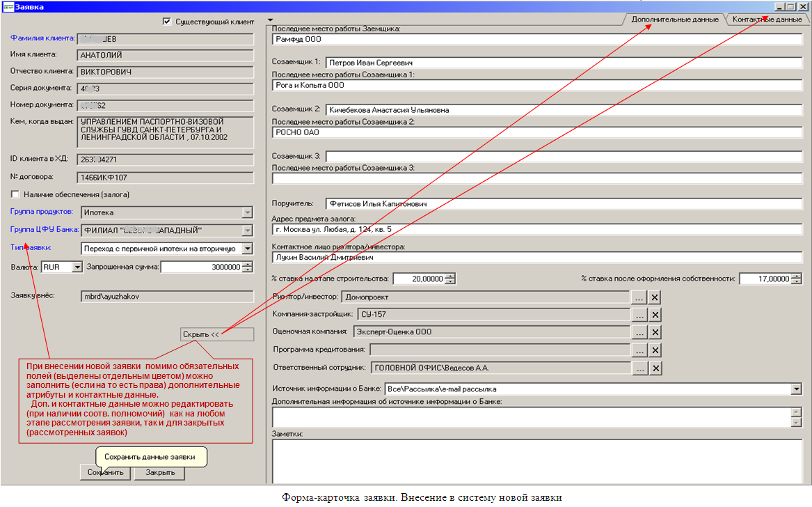Clear Программа кредитования with X button
Viewport: 812px width, 507px height.
point(655,350)
